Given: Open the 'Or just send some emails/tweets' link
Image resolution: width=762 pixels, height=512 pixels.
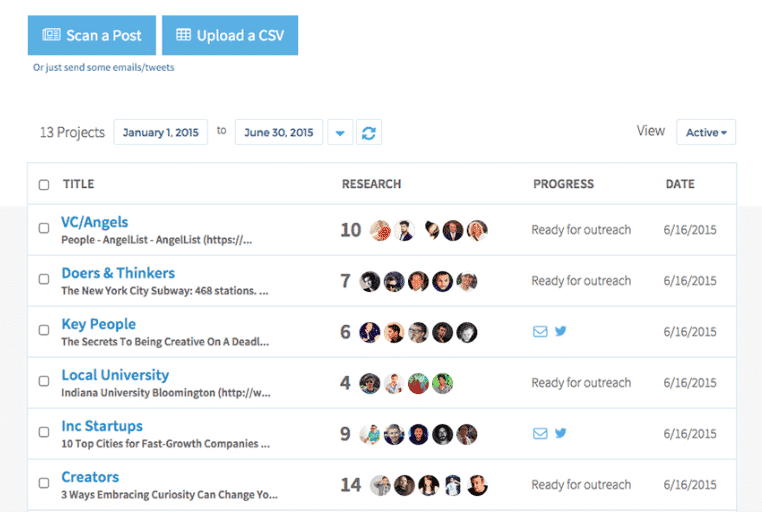Looking at the screenshot, I should (x=104, y=68).
